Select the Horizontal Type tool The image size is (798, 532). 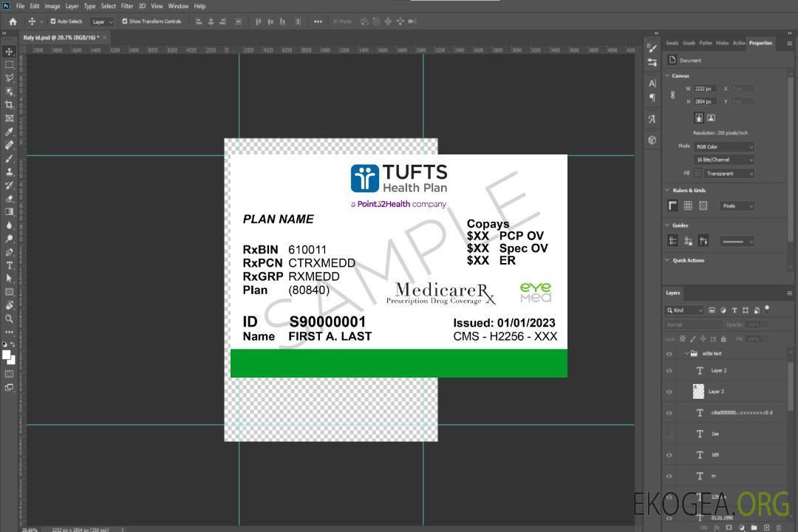coord(10,265)
